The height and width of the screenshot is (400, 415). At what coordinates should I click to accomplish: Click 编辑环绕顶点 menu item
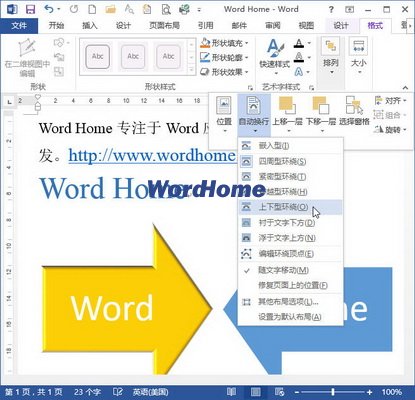pyautogui.click(x=290, y=254)
